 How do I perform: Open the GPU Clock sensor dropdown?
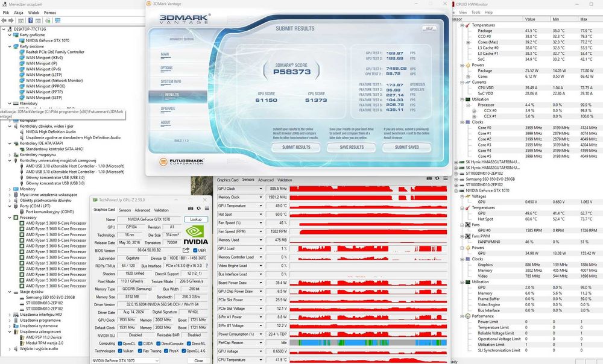coord(260,189)
